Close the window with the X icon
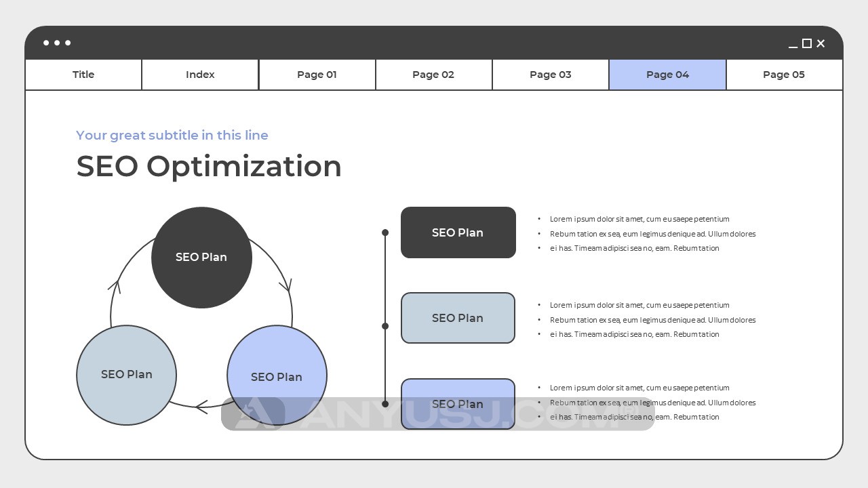868x488 pixels. [821, 43]
